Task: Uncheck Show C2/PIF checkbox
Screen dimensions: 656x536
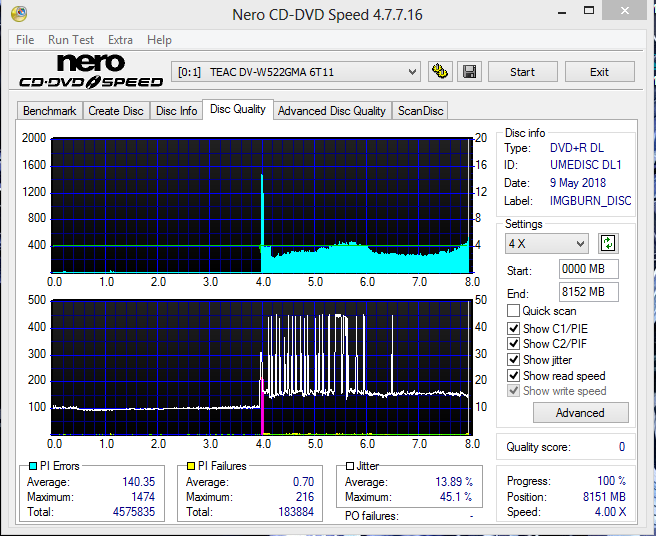Action: tap(513, 344)
